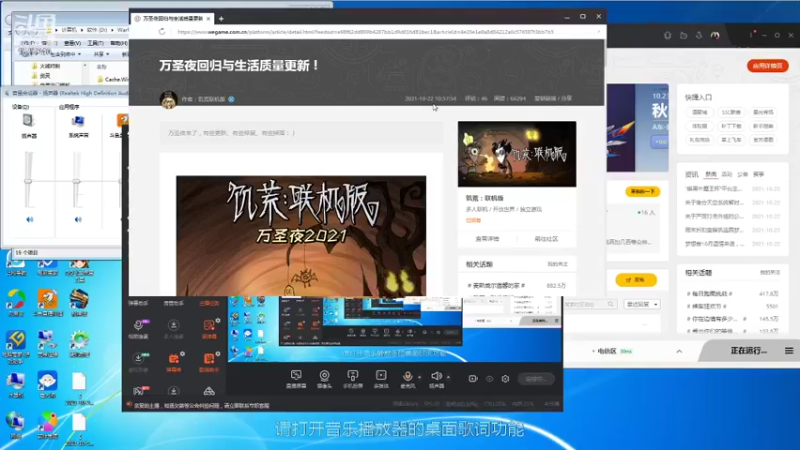Screen dimensions: 800x450
Task: Switch to the news tab in WeGame info panel
Action: pos(711,174)
